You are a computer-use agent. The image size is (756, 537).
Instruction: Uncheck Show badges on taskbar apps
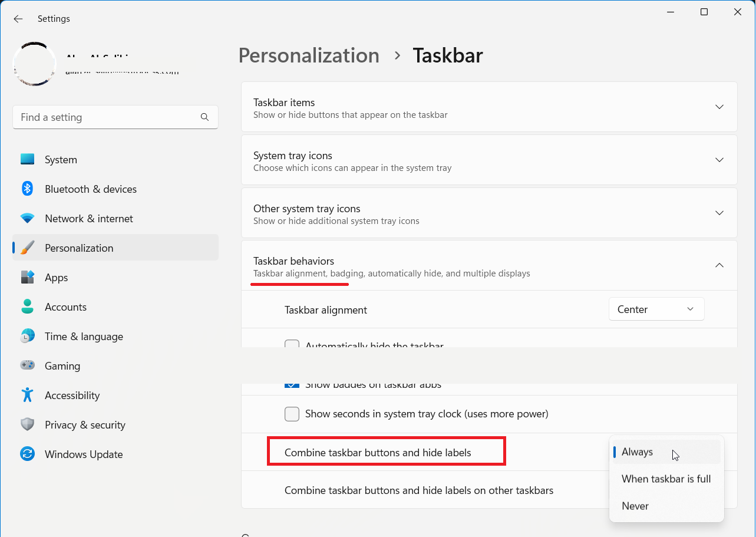click(292, 386)
